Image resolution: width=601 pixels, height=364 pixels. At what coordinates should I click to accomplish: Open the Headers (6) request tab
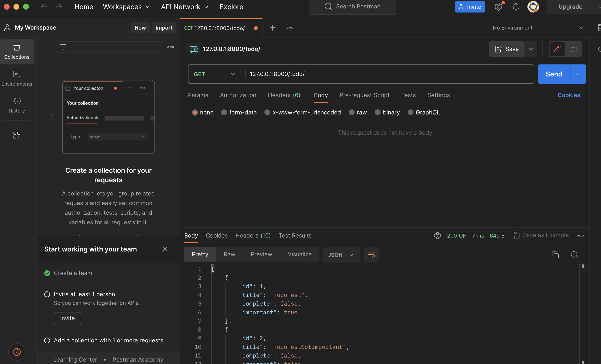tap(284, 95)
